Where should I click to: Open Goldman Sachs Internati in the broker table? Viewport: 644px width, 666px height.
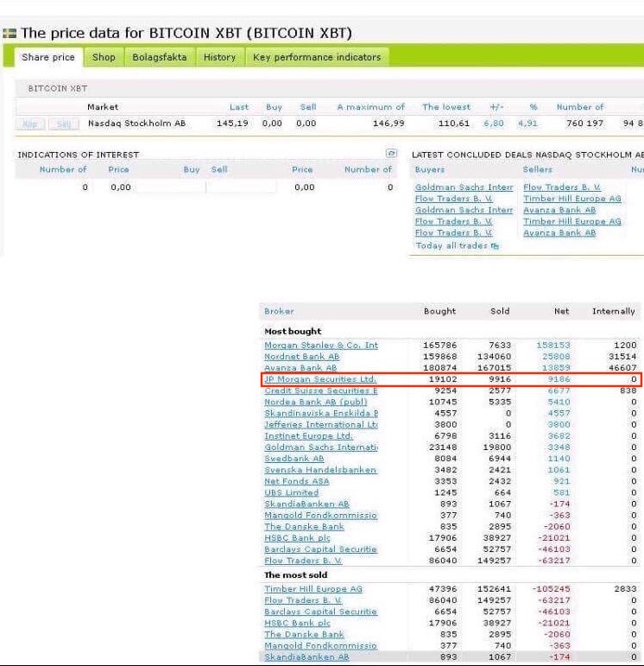point(321,447)
